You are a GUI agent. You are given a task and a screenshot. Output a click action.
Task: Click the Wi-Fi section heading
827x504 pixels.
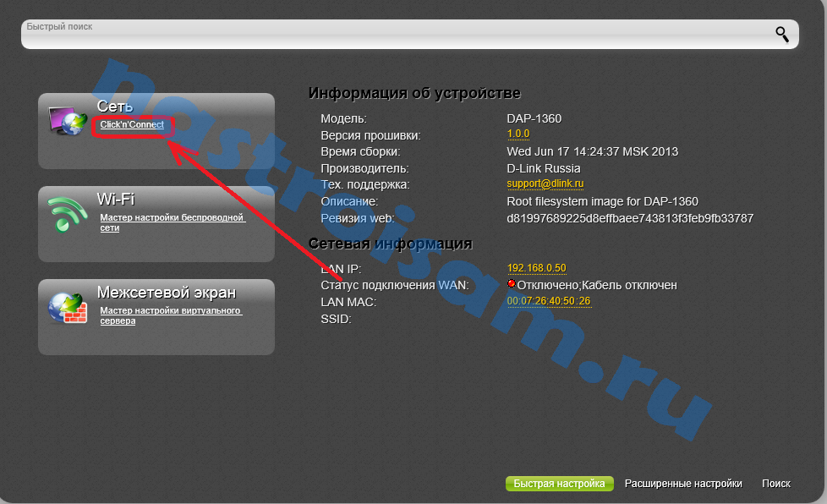116,200
